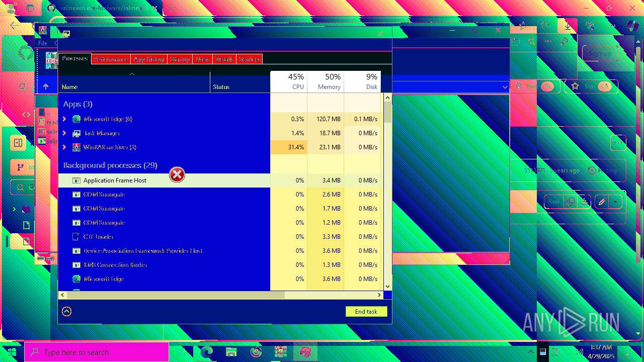Click the GitHub Fork button

536,86
